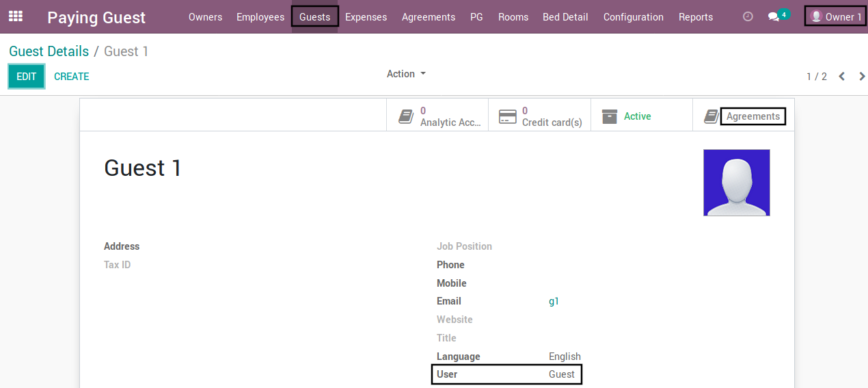
Task: Click the g1 email link
Action: [554, 301]
